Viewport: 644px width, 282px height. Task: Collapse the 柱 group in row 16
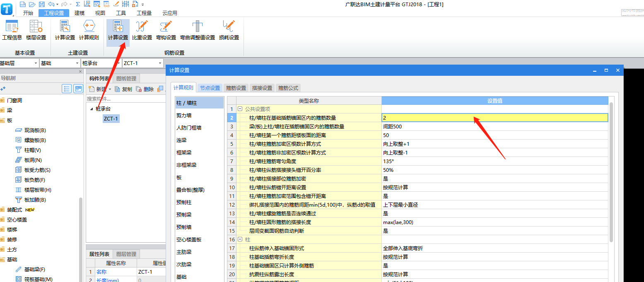click(240, 239)
